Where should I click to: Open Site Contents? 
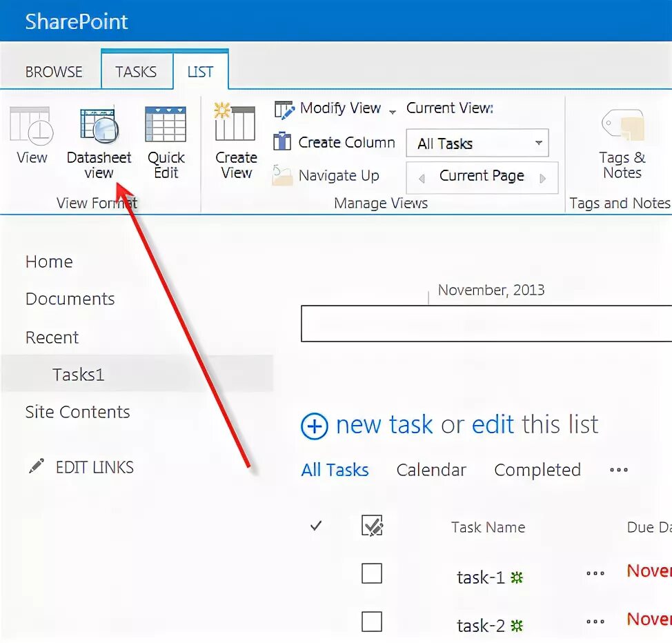(x=77, y=412)
